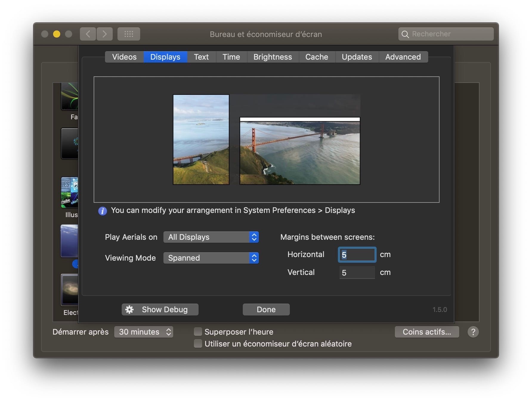Click the Margins between screens label
This screenshot has height=402, width=532.
coord(327,237)
